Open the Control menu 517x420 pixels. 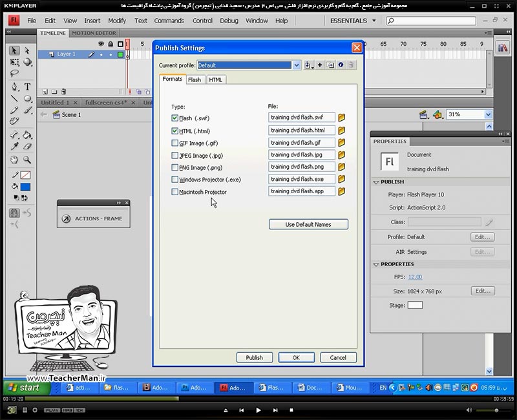(202, 21)
